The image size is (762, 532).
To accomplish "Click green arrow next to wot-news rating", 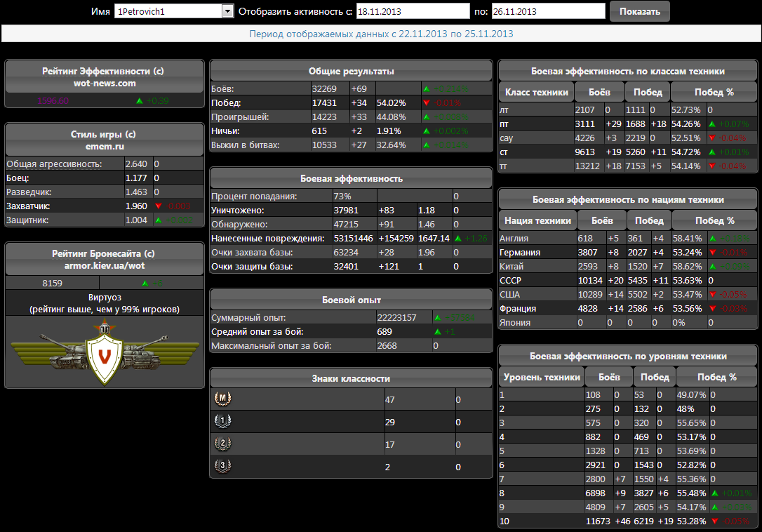I will (x=140, y=101).
